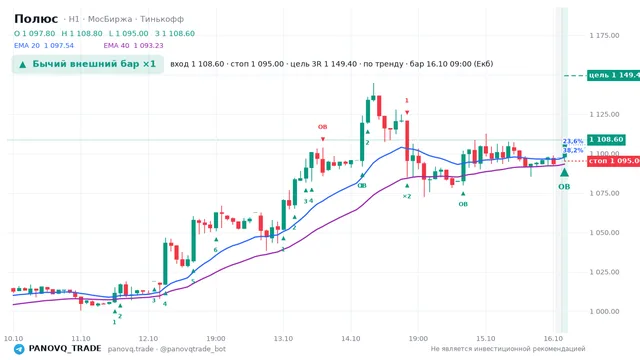The width and height of the screenshot is (640, 360).
Task: Click the green triangle in the signal badge
Action: pos(23,64)
